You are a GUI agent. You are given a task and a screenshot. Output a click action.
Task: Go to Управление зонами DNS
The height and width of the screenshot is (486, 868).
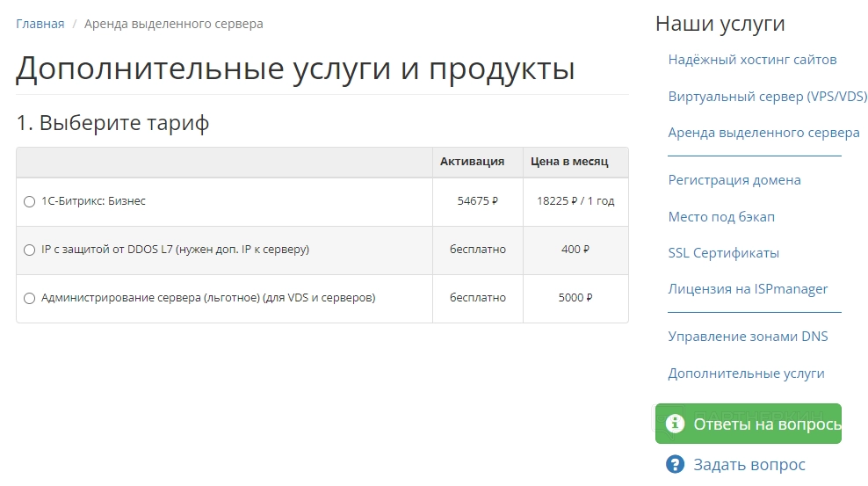point(748,337)
